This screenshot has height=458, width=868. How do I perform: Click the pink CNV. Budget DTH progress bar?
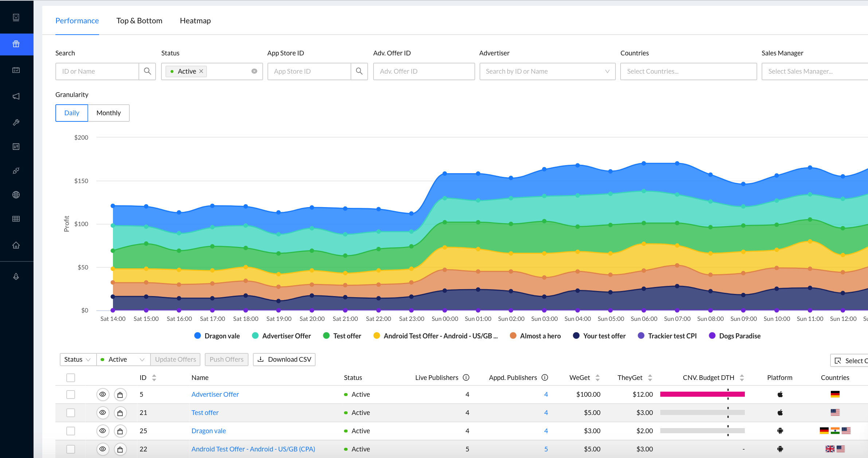point(703,394)
